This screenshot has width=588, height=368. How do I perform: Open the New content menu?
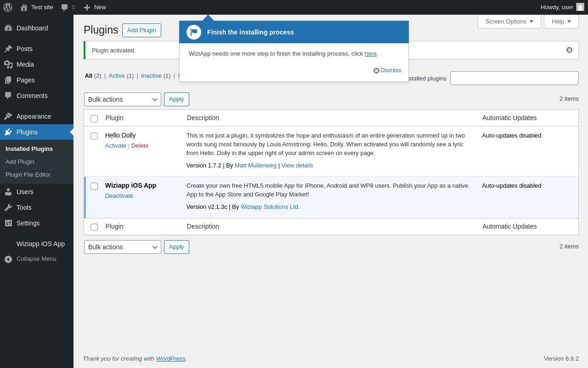[x=95, y=7]
